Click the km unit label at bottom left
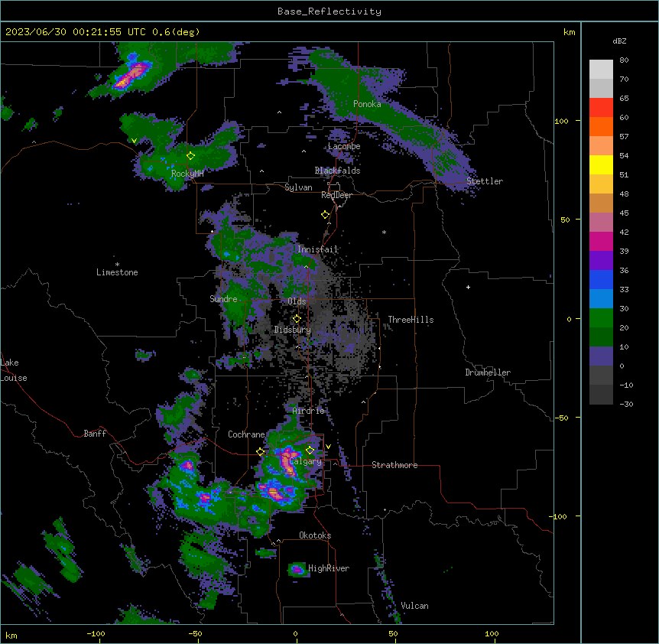Screen dimensions: 659x644 11,635
